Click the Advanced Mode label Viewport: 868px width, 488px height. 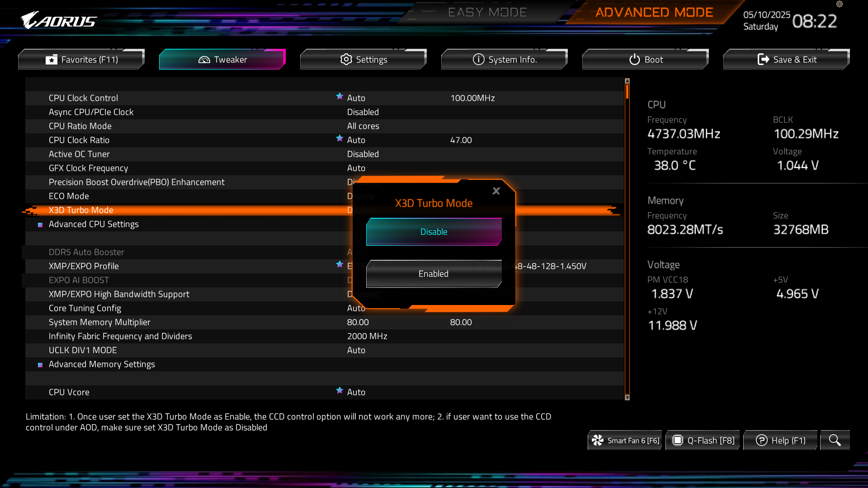pyautogui.click(x=654, y=12)
